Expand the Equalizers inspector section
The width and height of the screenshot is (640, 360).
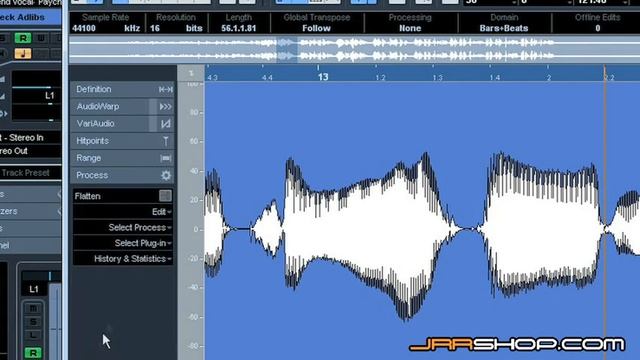coord(31,211)
